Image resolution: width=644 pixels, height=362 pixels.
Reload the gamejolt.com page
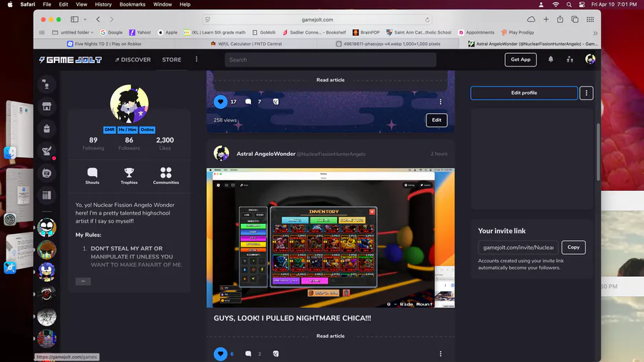click(427, 20)
